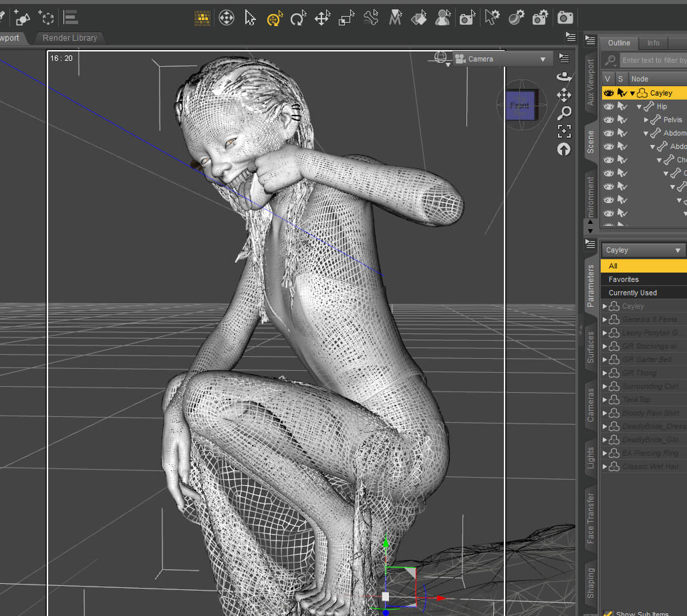
Task: Open the Cameras side tab
Action: tap(590, 405)
